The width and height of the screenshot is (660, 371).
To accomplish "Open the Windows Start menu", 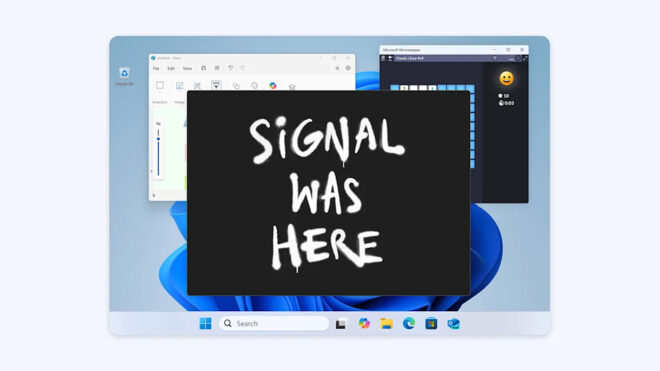I will (x=205, y=323).
